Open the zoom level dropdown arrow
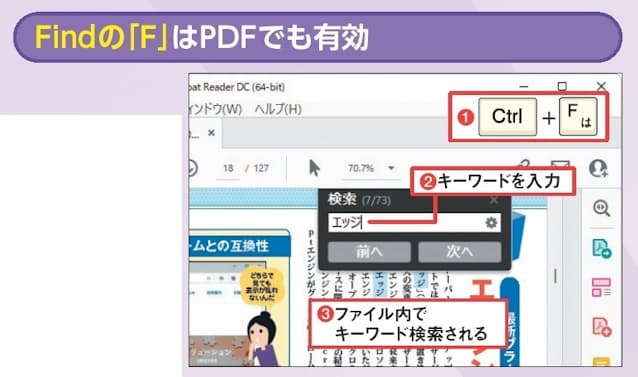This screenshot has width=638, height=377. point(391,168)
